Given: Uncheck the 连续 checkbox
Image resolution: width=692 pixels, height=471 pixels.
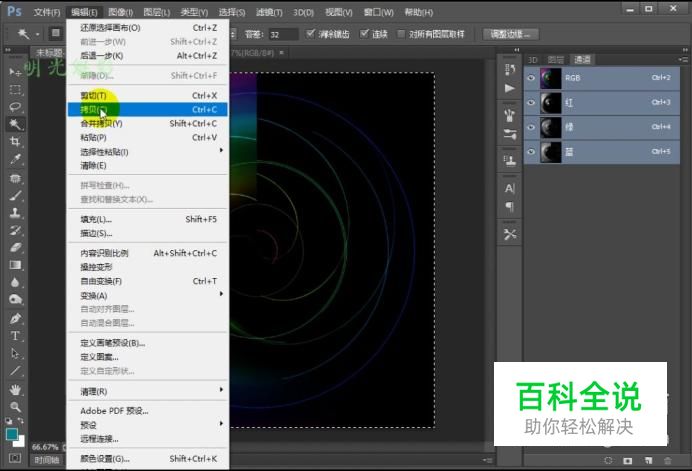Looking at the screenshot, I should (364, 34).
